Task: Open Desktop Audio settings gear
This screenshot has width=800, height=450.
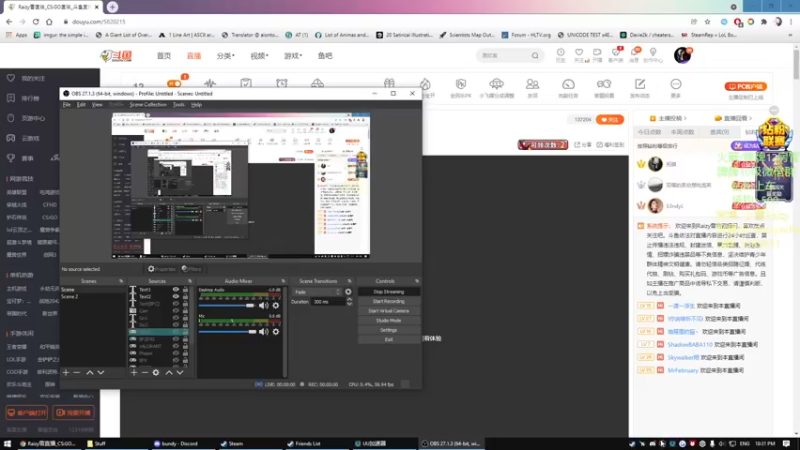Action: tap(276, 306)
